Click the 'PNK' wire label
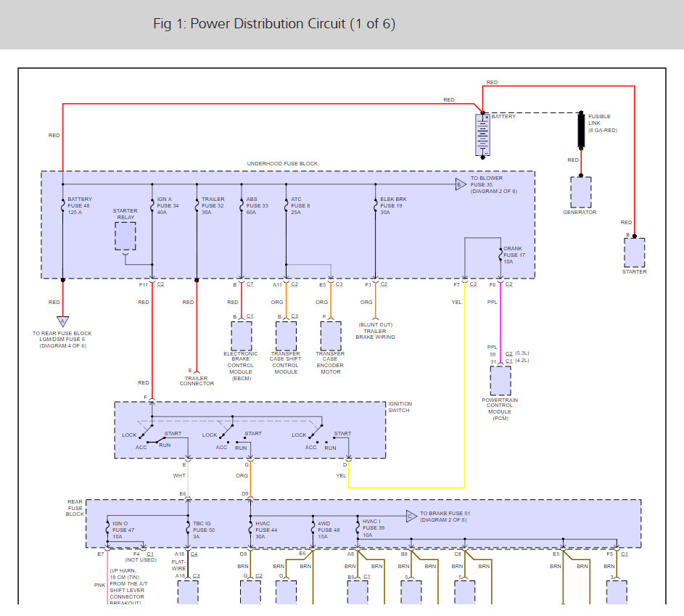This screenshot has width=684, height=616. click(x=99, y=585)
